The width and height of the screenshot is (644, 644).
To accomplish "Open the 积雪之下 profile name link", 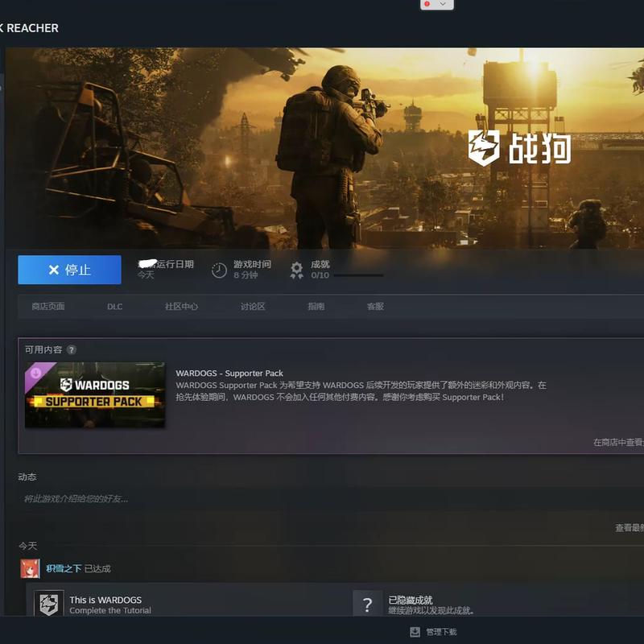I will click(x=64, y=568).
